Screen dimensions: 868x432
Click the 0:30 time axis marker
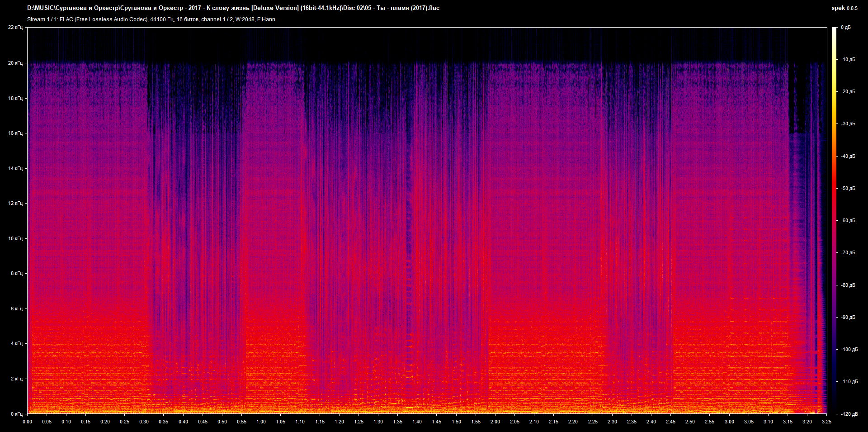pos(144,422)
